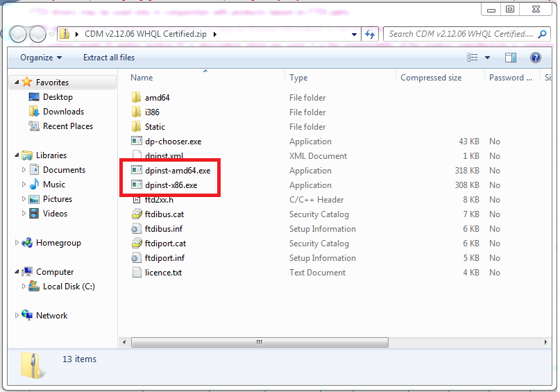The width and height of the screenshot is (560, 392).
Task: Sort by Compressed size column header
Action: tap(431, 78)
